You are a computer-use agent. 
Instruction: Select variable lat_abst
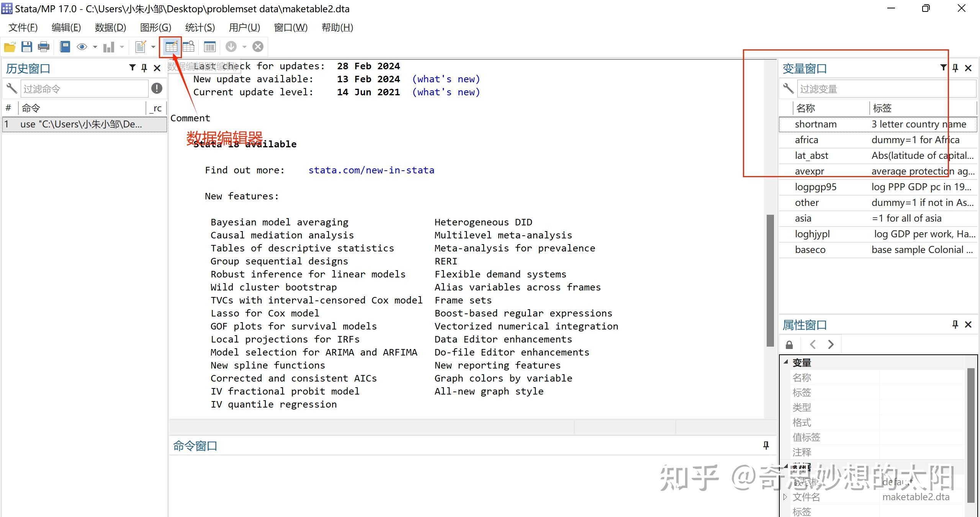coord(878,156)
